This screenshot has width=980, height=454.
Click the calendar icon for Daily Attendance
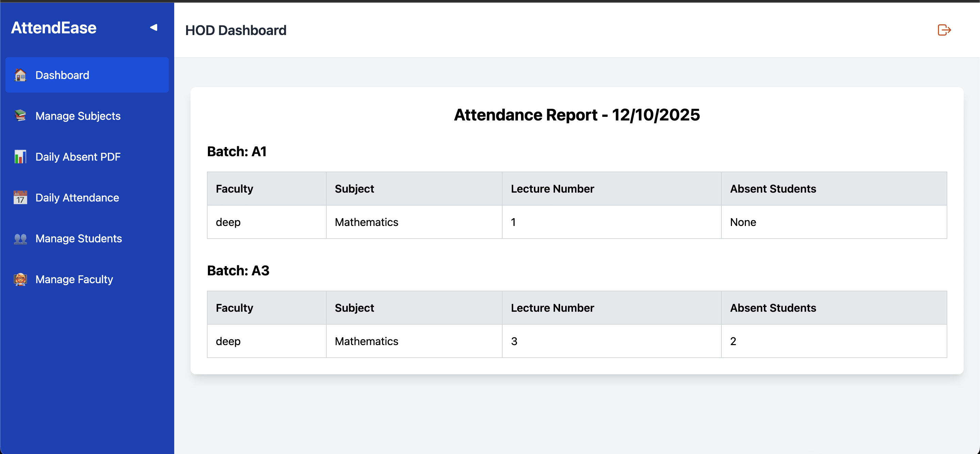[x=20, y=197]
